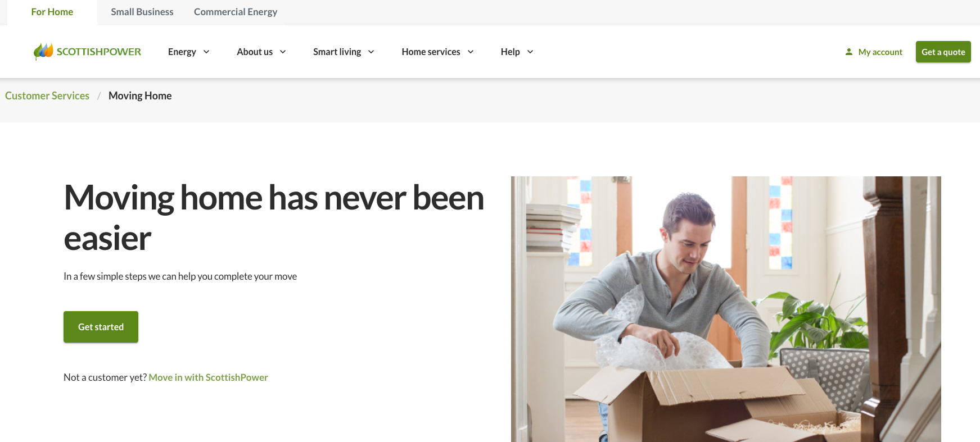The height and width of the screenshot is (442, 980).
Task: Select the For Home tab
Action: pos(52,12)
